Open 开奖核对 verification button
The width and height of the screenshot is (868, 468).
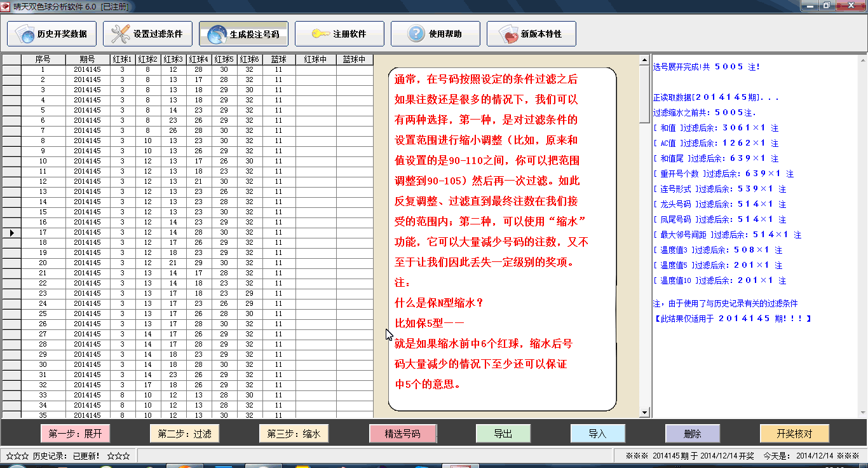794,434
